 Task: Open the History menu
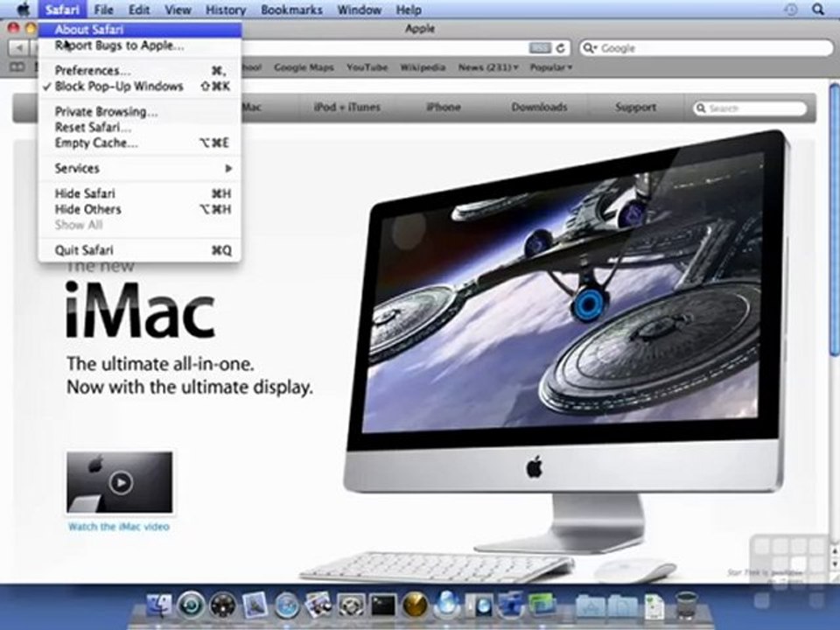click(226, 10)
